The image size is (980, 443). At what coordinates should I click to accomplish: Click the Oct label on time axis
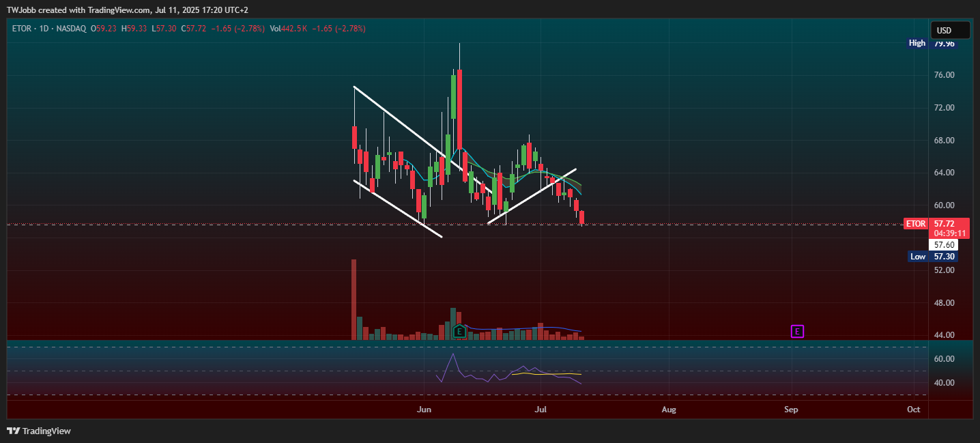click(x=913, y=410)
